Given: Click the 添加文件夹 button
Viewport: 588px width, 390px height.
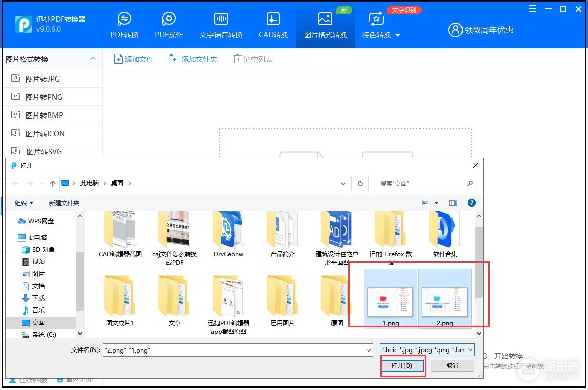Looking at the screenshot, I should (x=193, y=59).
